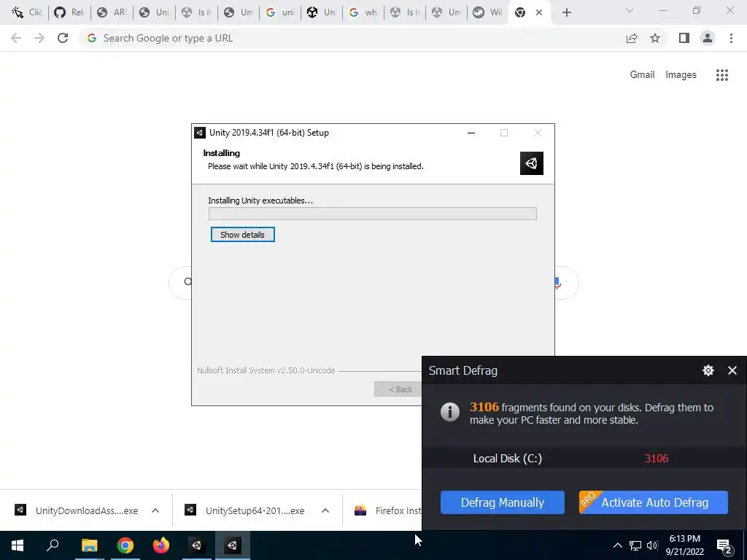The height and width of the screenshot is (560, 747).
Task: Open the Google 'wh' search tab
Action: (363, 12)
